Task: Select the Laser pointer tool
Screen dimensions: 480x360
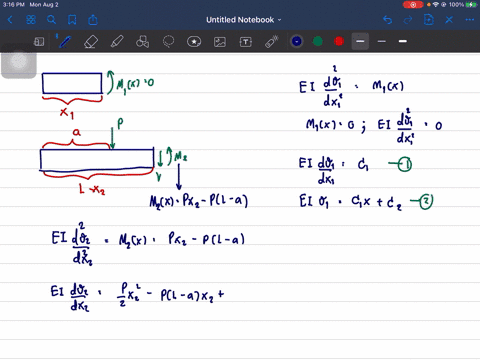Action: point(272,42)
